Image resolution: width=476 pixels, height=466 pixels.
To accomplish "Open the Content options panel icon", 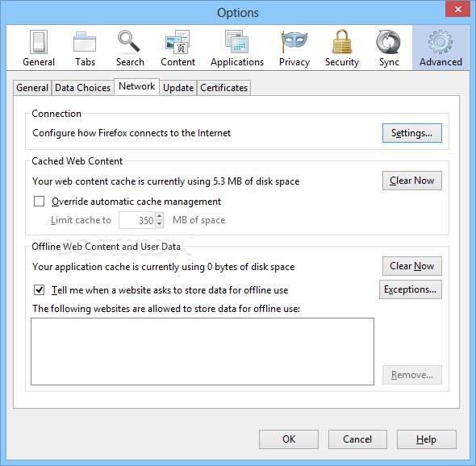I will tap(177, 48).
